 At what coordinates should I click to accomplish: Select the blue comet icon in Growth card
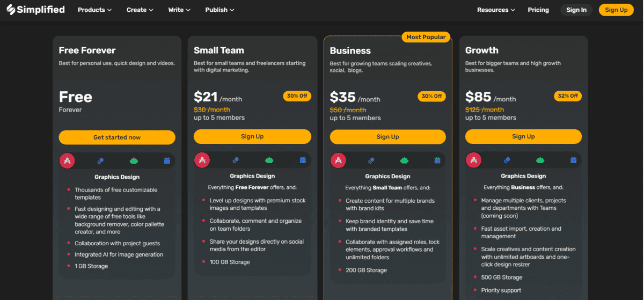(507, 160)
